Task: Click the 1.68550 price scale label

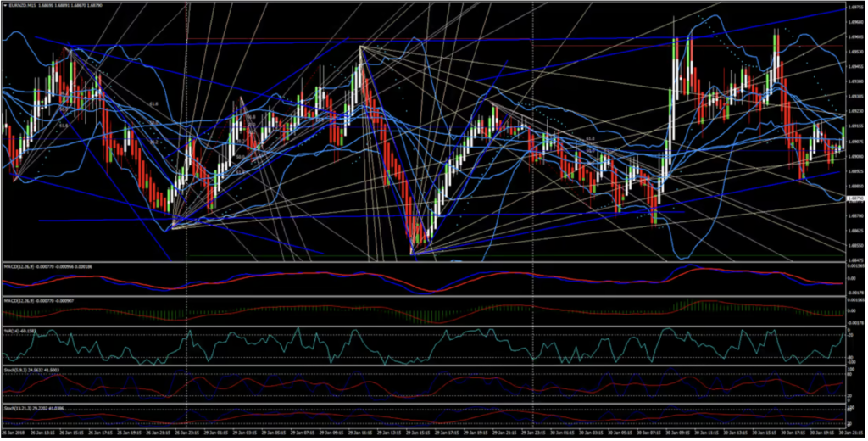Action: (x=855, y=245)
